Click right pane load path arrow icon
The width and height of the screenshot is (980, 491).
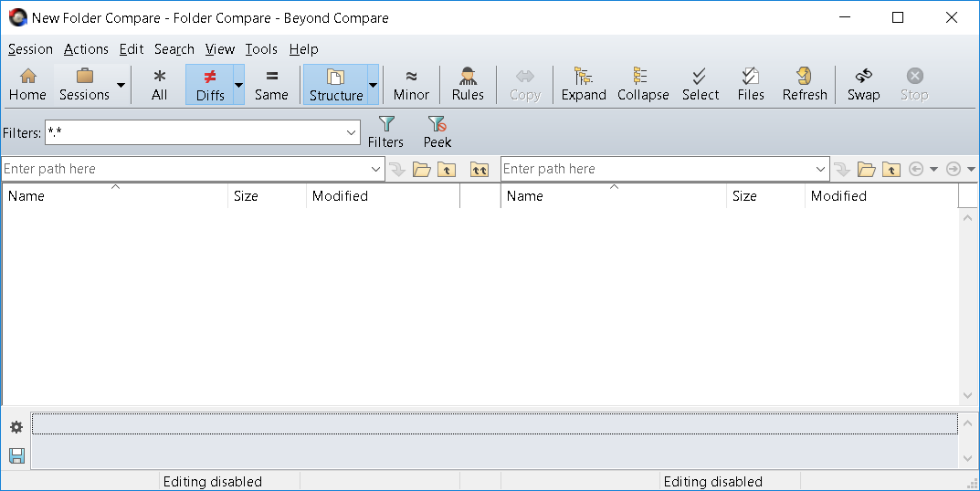842,169
